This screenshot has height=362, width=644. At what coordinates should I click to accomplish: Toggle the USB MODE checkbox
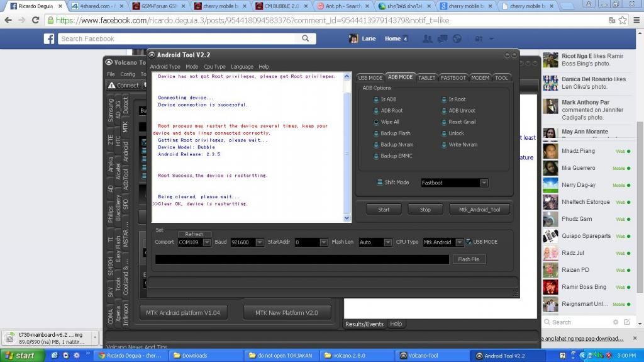pos(468,242)
